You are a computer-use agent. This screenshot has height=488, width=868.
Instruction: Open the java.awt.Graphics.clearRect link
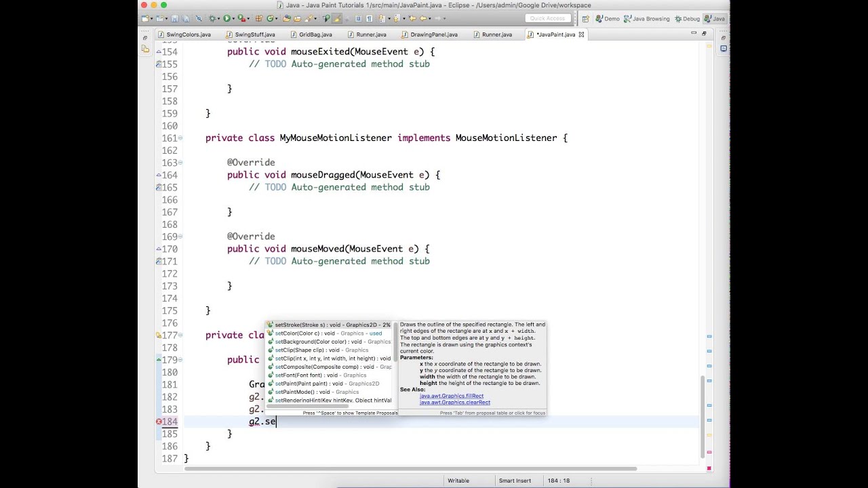(454, 403)
